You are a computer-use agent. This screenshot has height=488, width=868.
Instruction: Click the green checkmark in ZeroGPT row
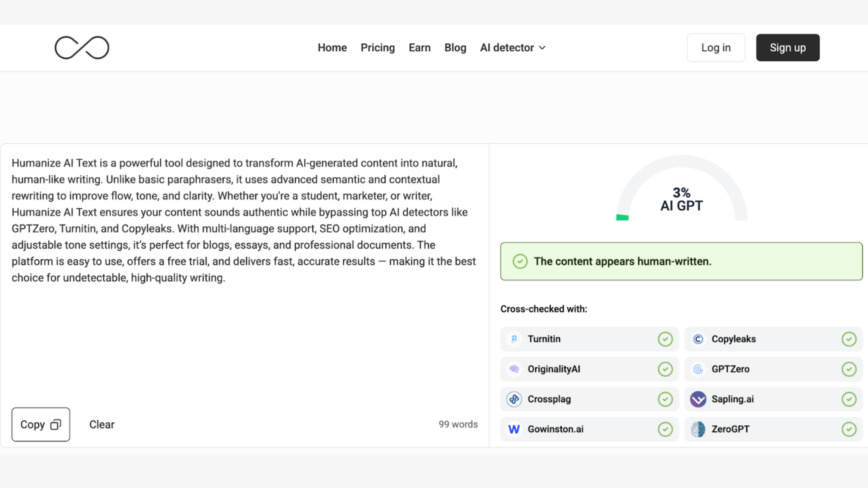pos(849,429)
